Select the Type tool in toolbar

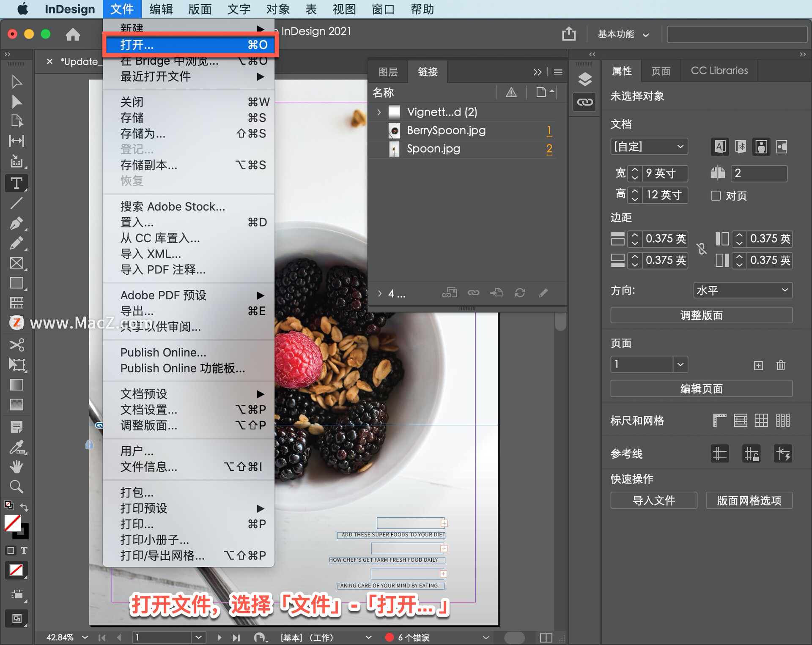[x=16, y=183]
